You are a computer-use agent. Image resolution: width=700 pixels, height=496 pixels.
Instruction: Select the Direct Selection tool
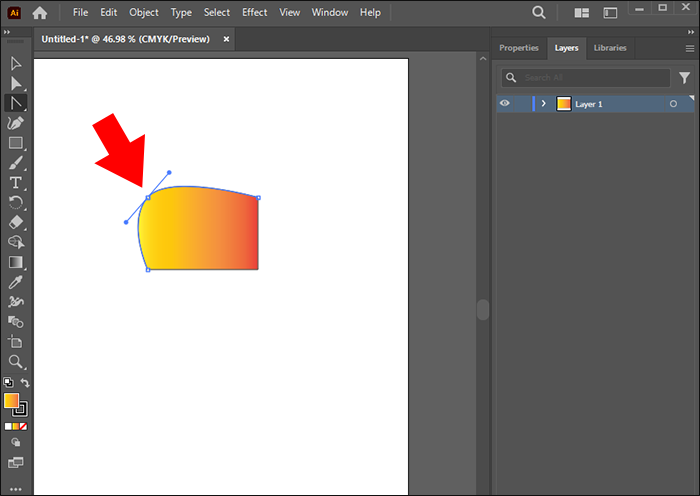[x=16, y=83]
